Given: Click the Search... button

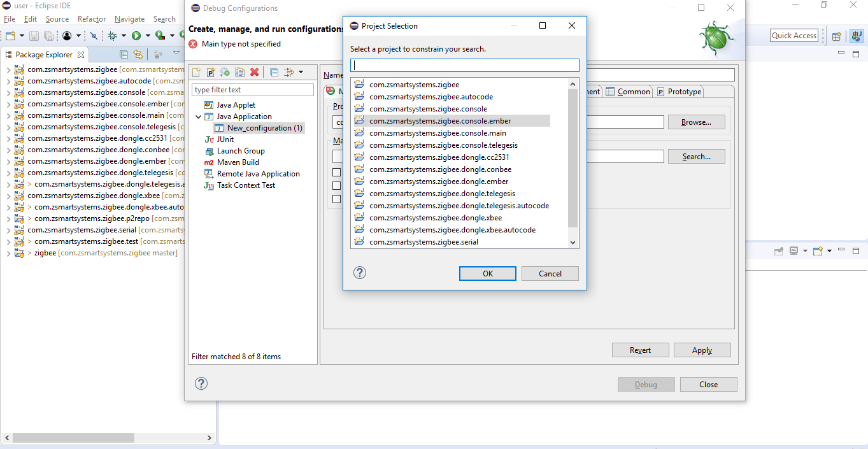Looking at the screenshot, I should point(696,157).
